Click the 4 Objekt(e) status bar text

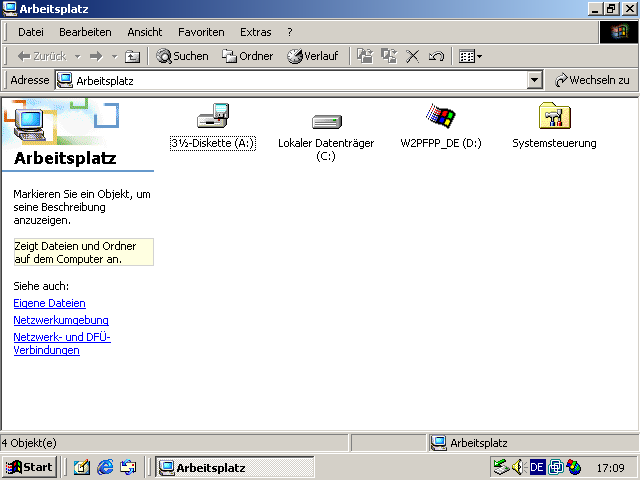[29, 443]
